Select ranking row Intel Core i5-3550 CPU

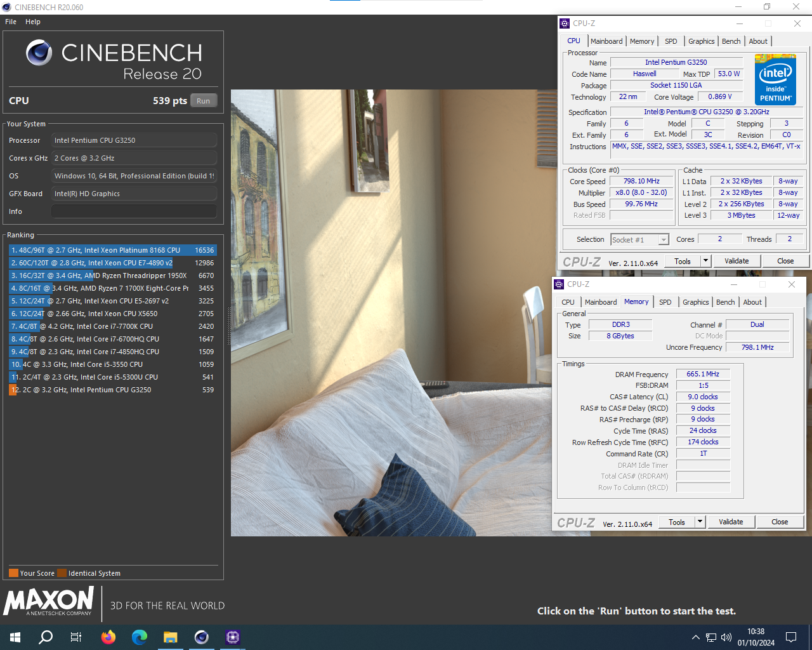[113, 364]
